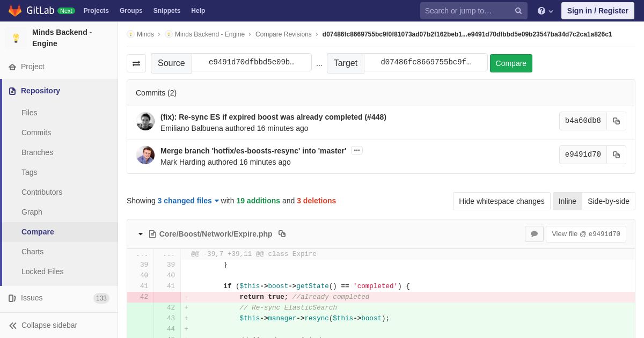Click the Project home icon in sidebar
Image resolution: width=644 pixels, height=338 pixels.
[12, 67]
